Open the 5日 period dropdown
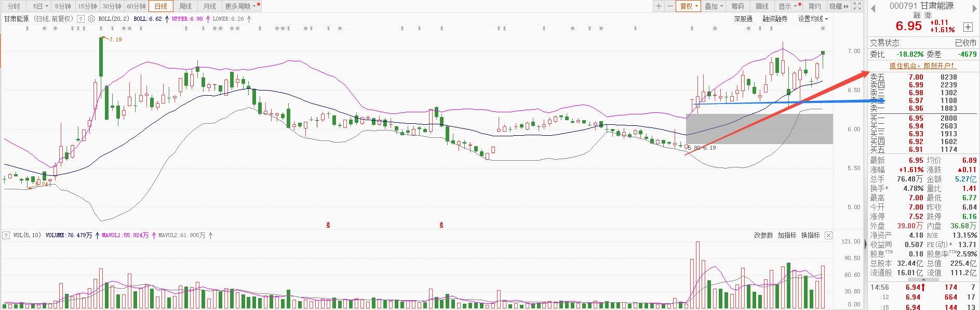This screenshot has width=980, height=310. point(40,6)
